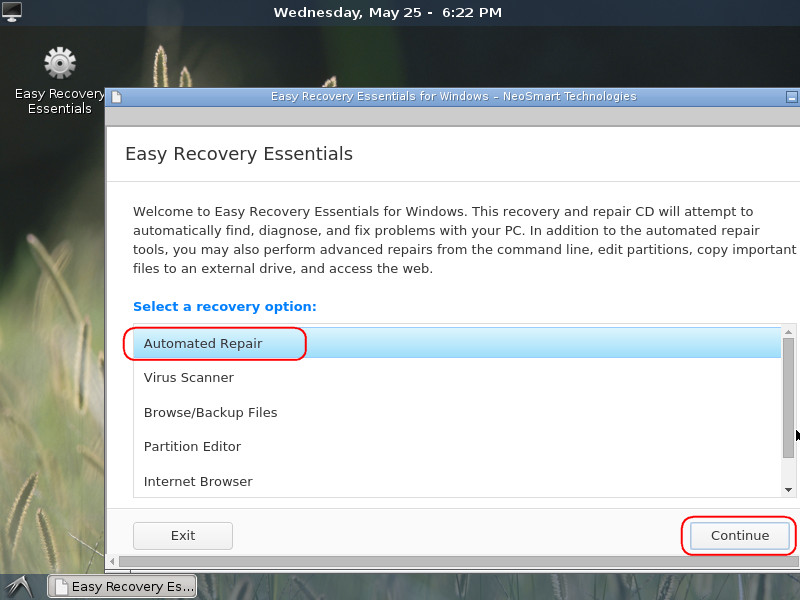This screenshot has height=600, width=800.
Task: Click the vertical scrollbar thumb in options list
Action: pyautogui.click(x=788, y=397)
